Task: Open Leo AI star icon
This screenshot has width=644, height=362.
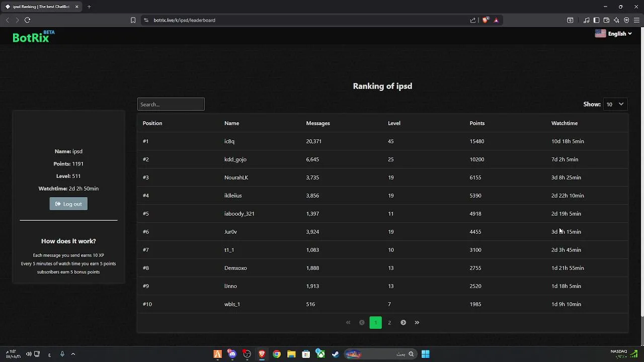Action: [x=616, y=20]
